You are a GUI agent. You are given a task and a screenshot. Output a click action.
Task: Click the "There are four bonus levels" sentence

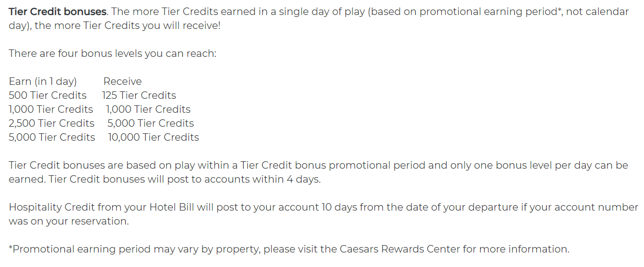(113, 53)
